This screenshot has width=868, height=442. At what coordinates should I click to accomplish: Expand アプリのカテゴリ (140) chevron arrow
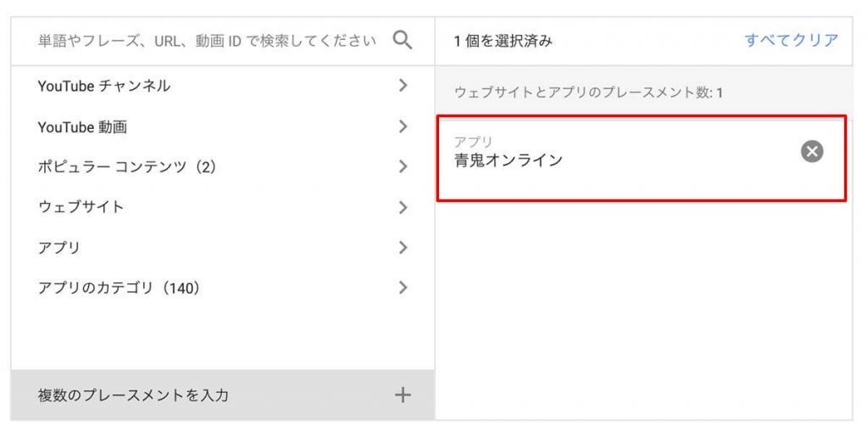click(x=403, y=288)
